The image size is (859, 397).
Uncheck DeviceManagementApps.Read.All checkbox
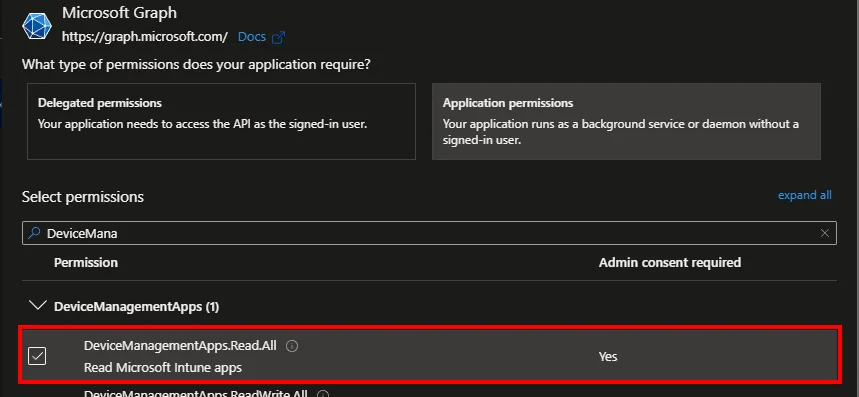tap(37, 356)
